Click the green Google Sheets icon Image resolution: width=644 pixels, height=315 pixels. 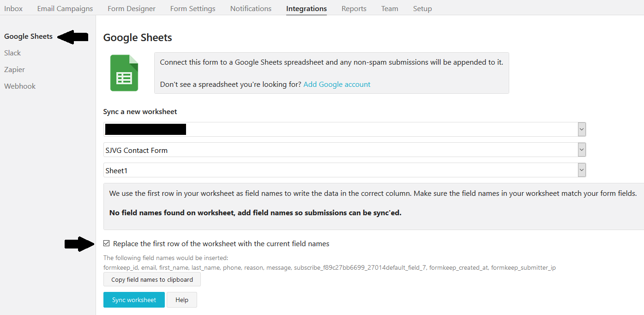[x=124, y=73]
